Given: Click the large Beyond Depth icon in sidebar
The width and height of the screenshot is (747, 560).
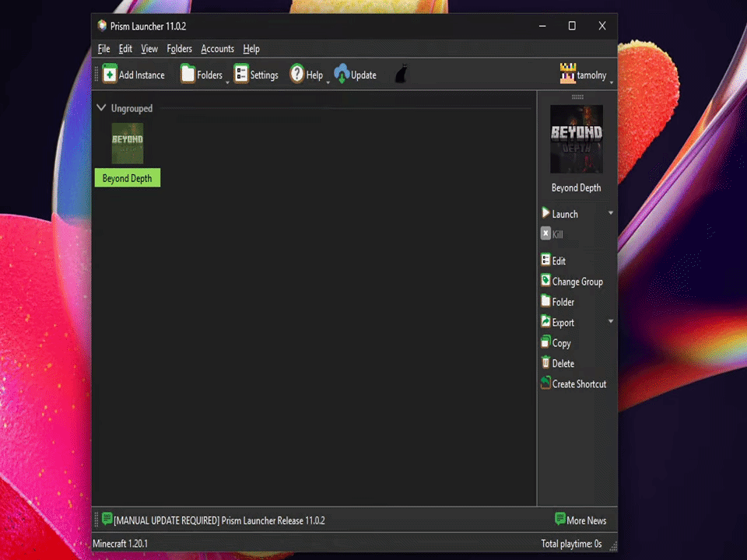Looking at the screenshot, I should point(577,139).
